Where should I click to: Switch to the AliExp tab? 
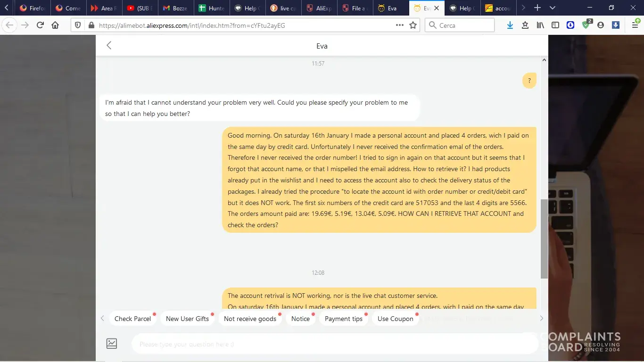coord(319,8)
